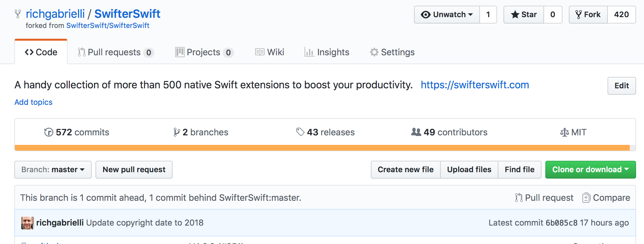Click the orange language breakdown bar
This screenshot has height=244, width=644.
[322, 148]
